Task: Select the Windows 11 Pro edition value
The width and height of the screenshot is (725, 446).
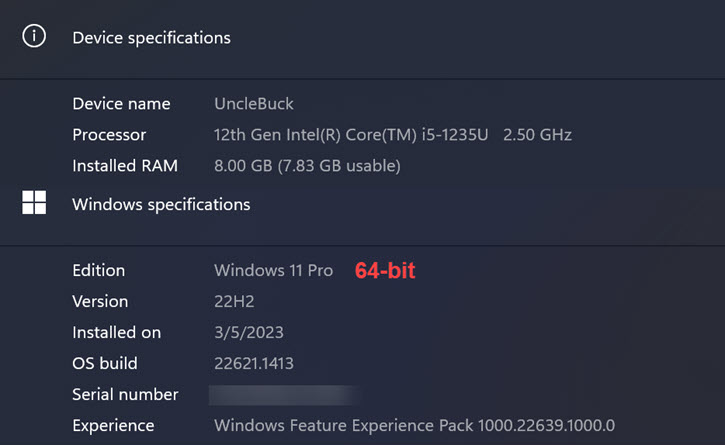Action: (x=273, y=271)
